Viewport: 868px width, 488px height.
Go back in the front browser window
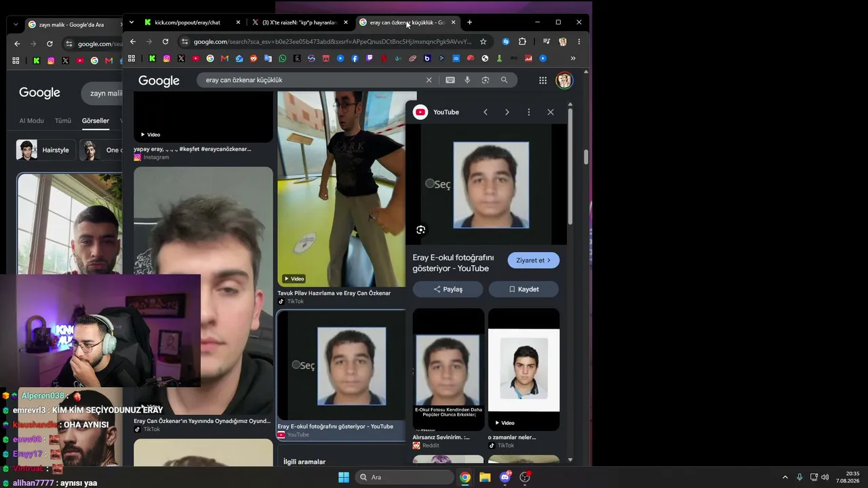pyautogui.click(x=132, y=41)
